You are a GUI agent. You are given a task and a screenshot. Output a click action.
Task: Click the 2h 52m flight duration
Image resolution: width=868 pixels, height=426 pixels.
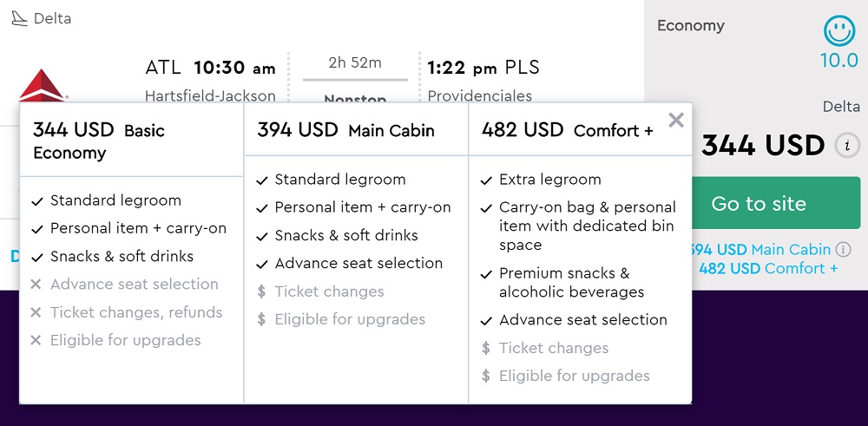tap(355, 62)
